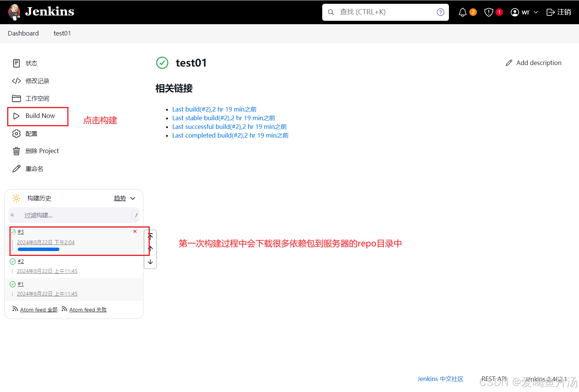Click the sun weather icon in 构建历史
This screenshot has width=579, height=392.
click(16, 198)
